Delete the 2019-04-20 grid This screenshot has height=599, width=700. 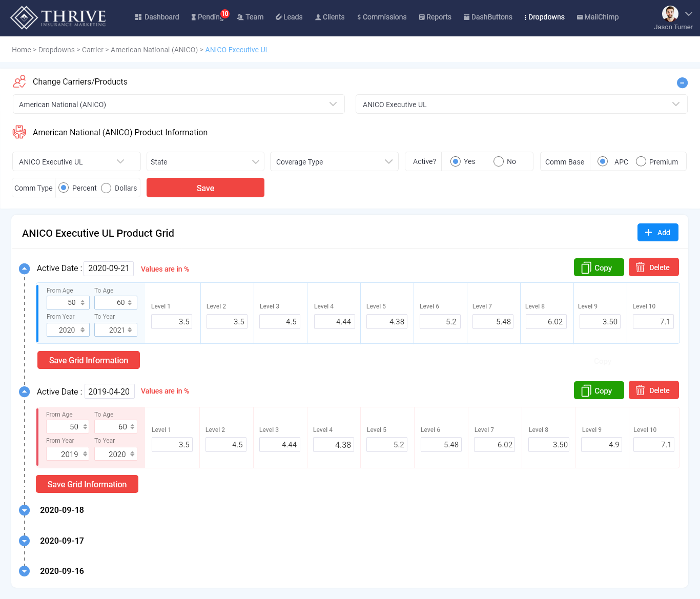pos(654,390)
